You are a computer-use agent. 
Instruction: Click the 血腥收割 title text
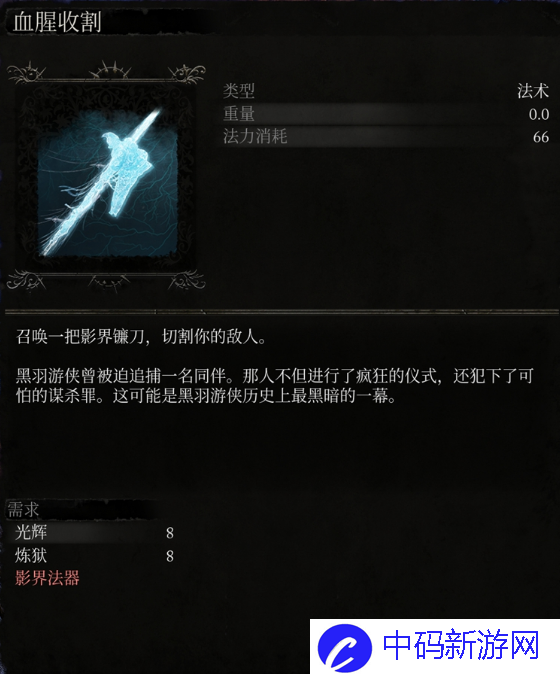57,21
